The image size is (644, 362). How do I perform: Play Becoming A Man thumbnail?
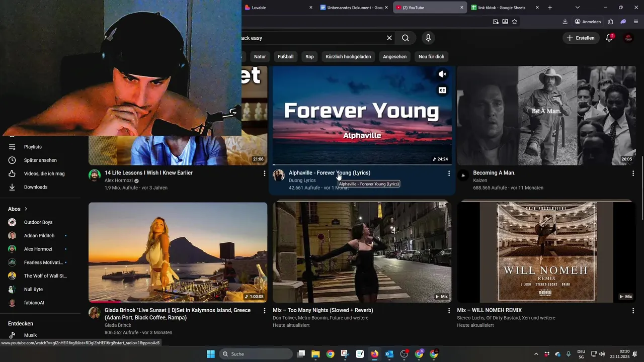(546, 115)
